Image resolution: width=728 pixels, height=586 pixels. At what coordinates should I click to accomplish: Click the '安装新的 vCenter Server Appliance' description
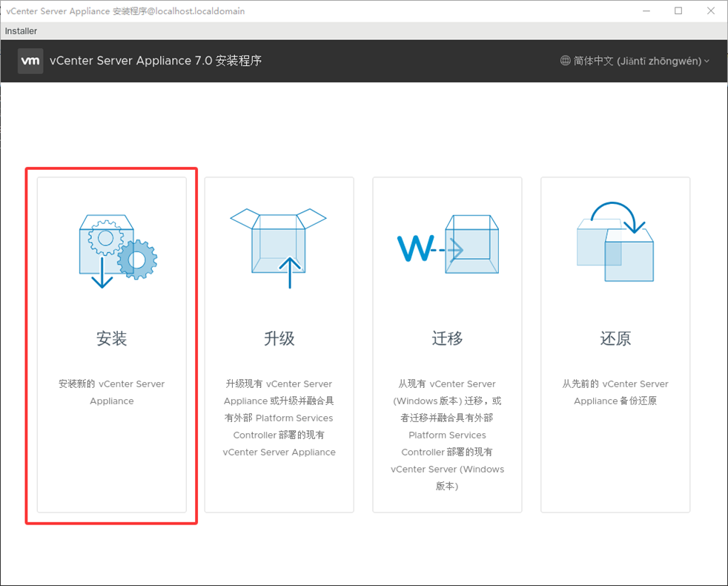point(112,392)
